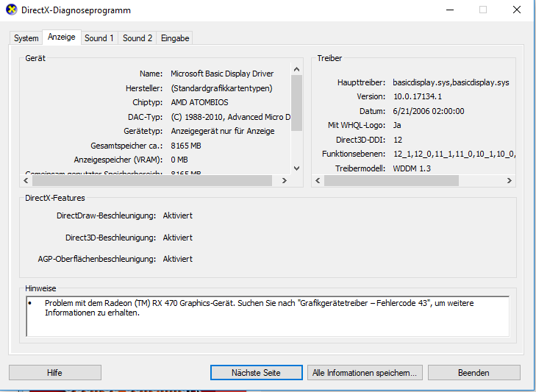Click '(Standardgrafikkartentypen)' manufacturer value

pos(221,88)
